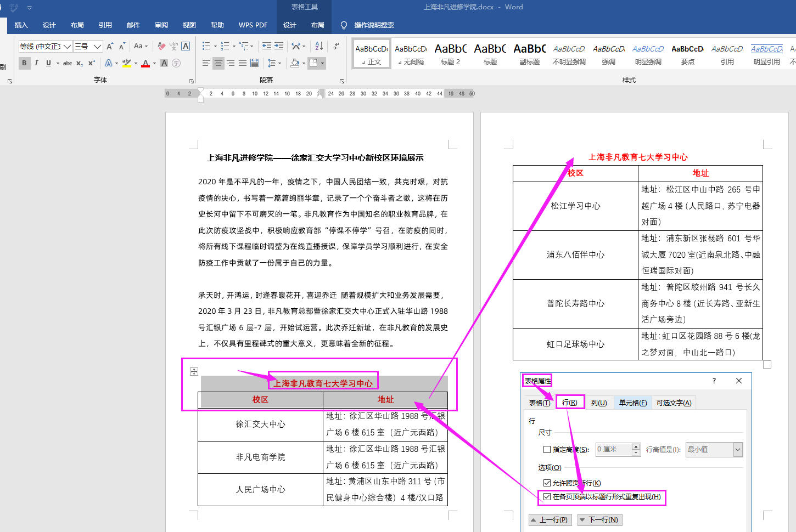Click 操作说明搜索 box
This screenshot has height=532, width=796.
coord(374,25)
